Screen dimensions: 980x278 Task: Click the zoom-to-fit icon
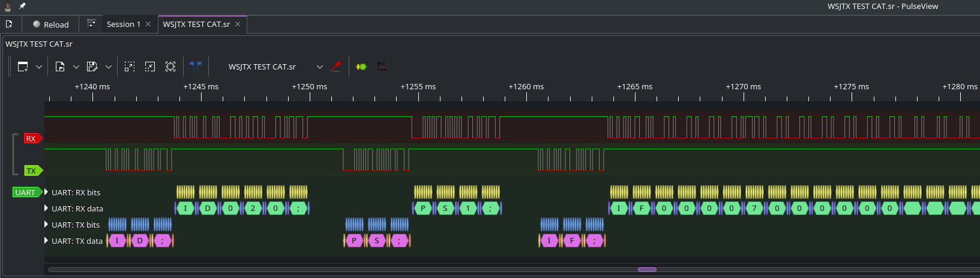[170, 67]
